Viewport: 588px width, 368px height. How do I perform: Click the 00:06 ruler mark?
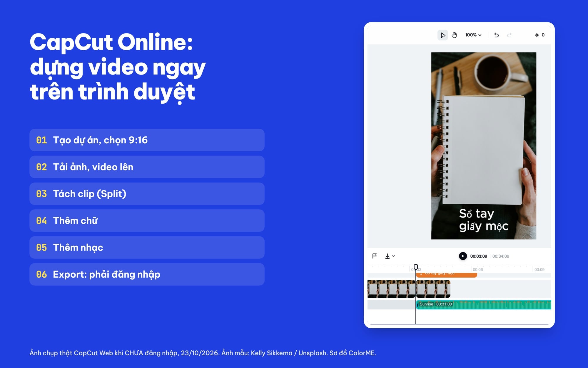coord(478,269)
